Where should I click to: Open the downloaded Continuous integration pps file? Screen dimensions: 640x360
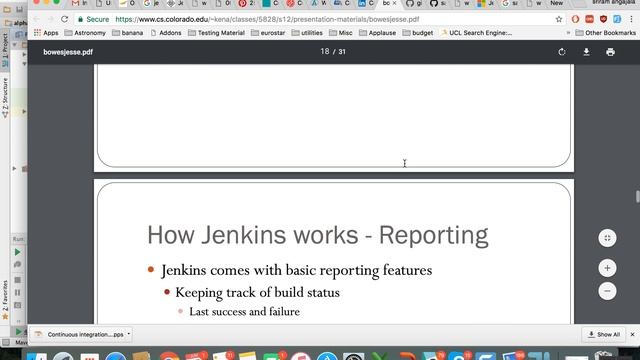tap(80, 334)
